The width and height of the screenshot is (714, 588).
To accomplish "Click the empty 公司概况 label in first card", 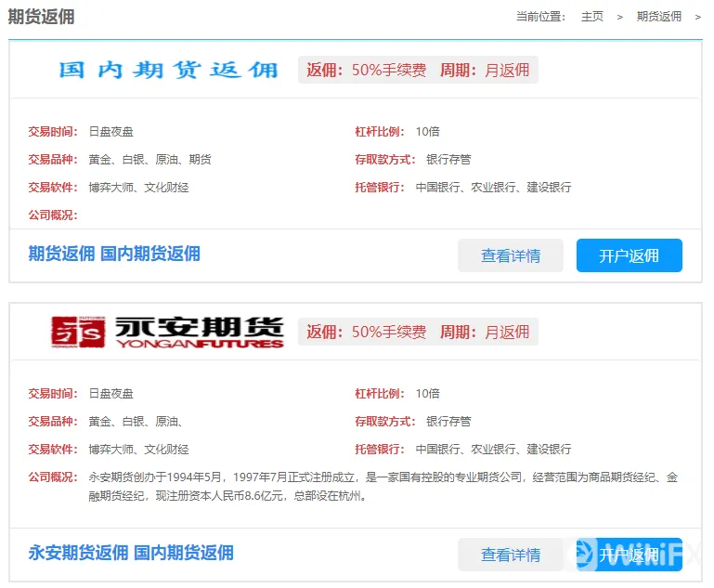I will pyautogui.click(x=53, y=215).
